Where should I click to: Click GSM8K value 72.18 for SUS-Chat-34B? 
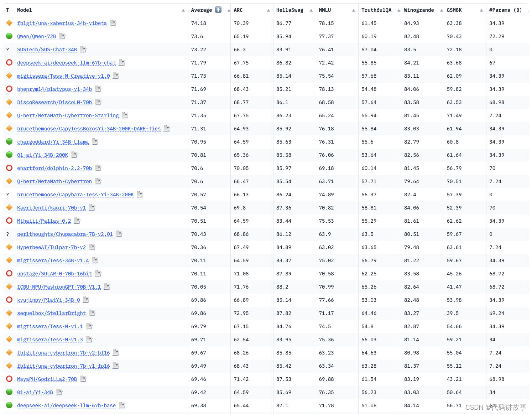click(x=454, y=50)
